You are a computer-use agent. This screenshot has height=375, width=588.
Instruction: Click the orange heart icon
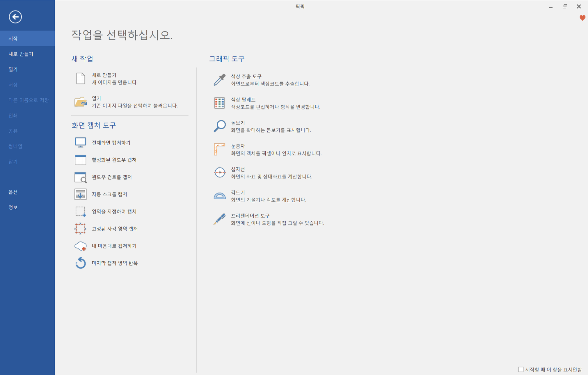coord(582,18)
